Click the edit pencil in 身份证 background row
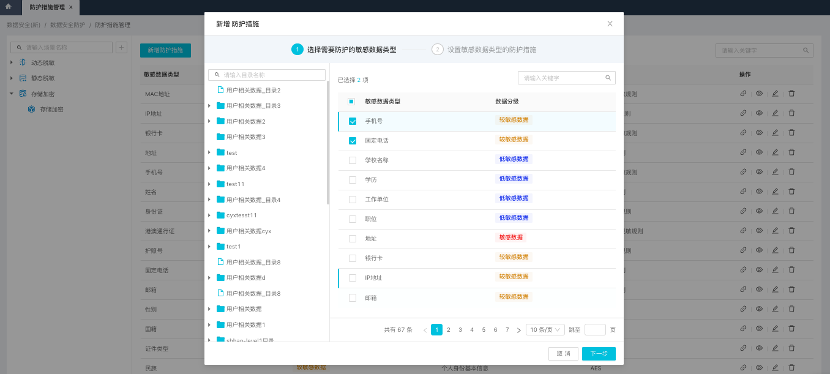The height and width of the screenshot is (374, 830). click(x=775, y=211)
